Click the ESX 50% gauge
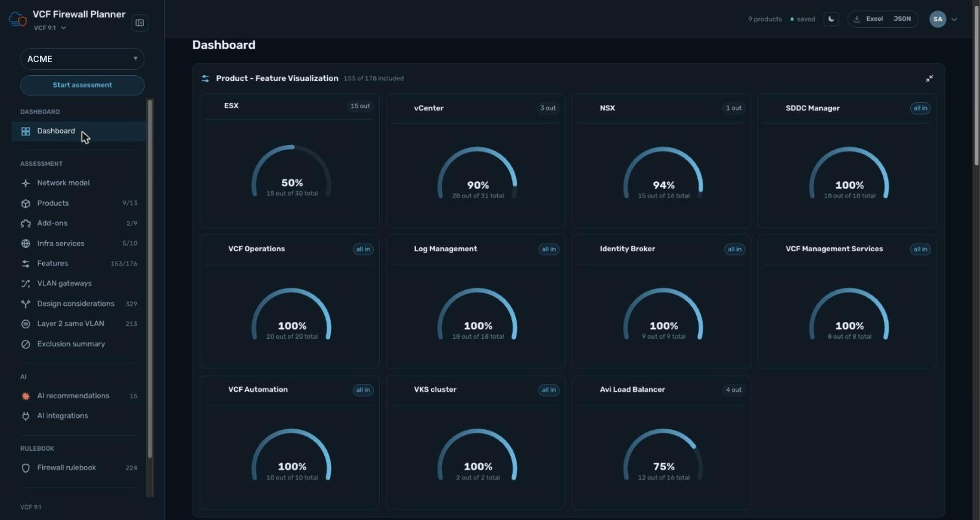The height and width of the screenshot is (520, 980). tap(292, 172)
